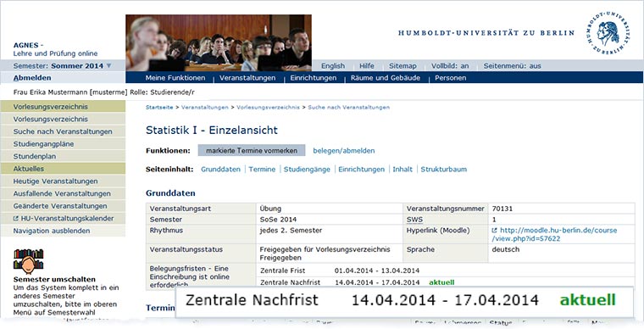Image resolution: width=644 pixels, height=329 pixels.
Task: Click the Humboldt-Universität zu Berlin wordmark
Action: [486, 33]
